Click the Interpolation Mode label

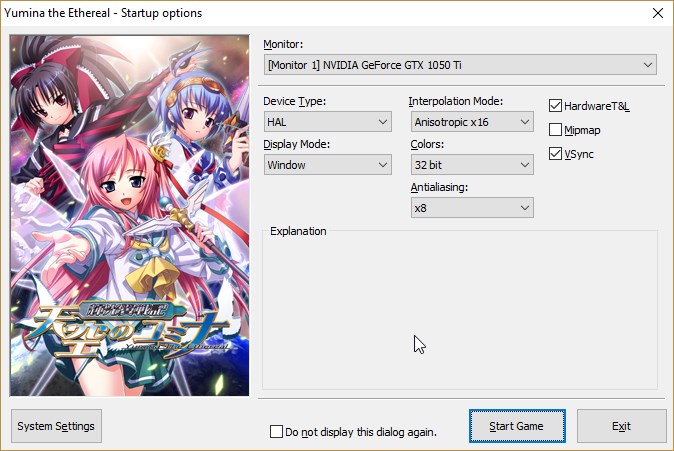456,101
